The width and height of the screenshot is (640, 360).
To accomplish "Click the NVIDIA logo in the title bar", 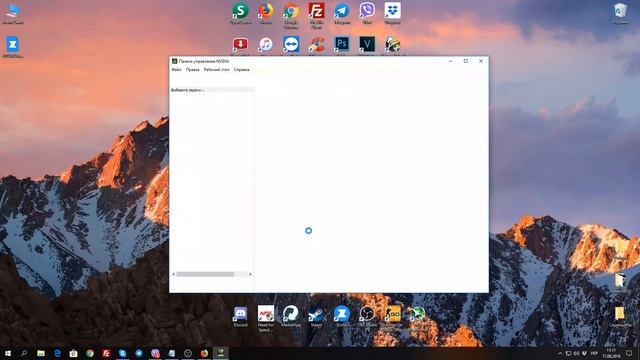I will (x=174, y=61).
